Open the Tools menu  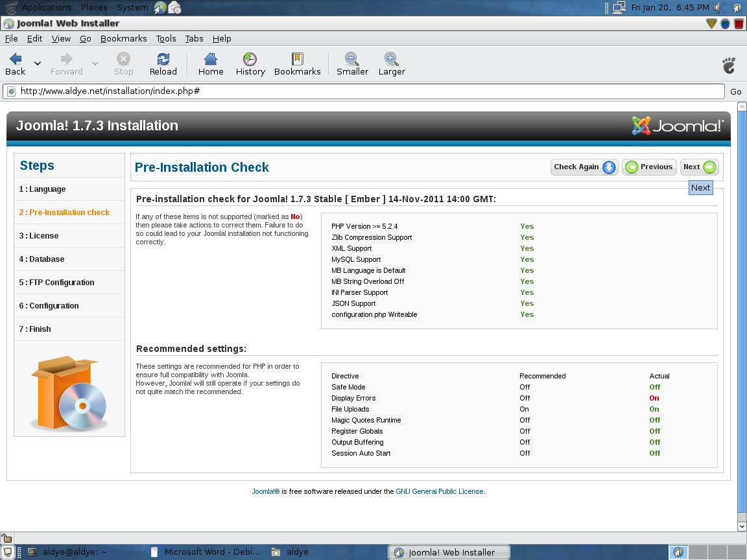[166, 39]
